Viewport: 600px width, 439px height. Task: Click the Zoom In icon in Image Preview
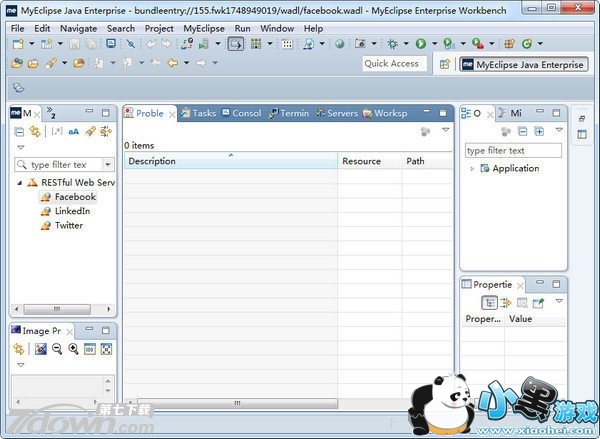73,349
